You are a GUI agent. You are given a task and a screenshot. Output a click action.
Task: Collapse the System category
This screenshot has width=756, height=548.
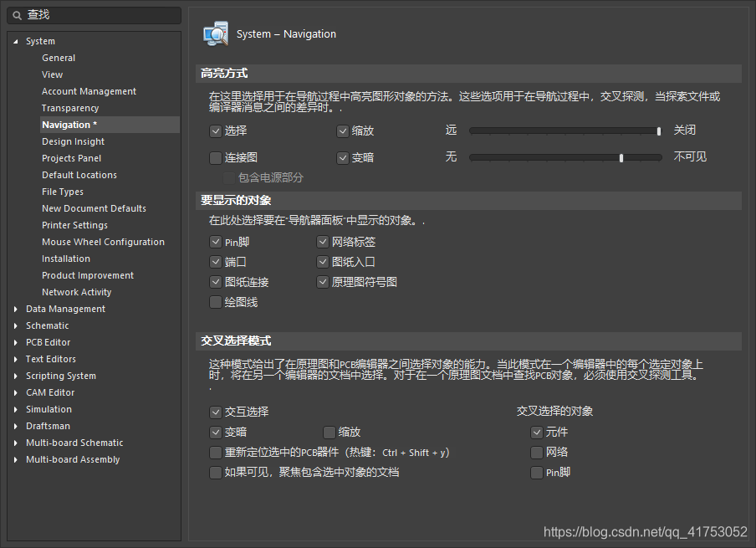coord(14,40)
